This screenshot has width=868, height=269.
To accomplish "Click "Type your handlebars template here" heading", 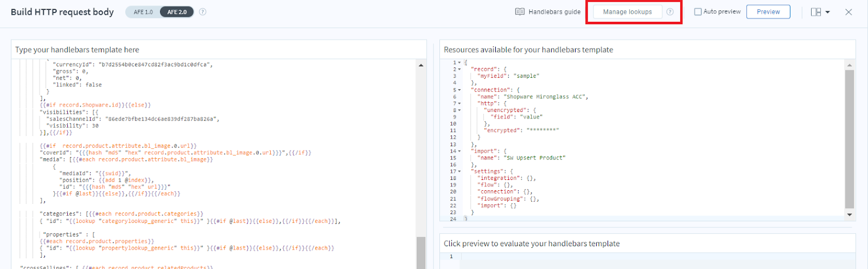I will click(x=77, y=49).
